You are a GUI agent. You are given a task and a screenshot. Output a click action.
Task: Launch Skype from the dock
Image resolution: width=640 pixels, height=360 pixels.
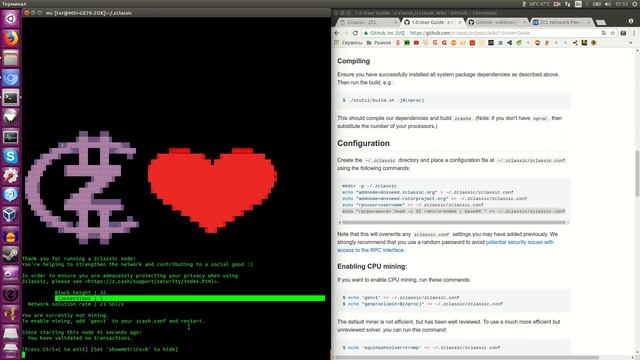point(11,156)
